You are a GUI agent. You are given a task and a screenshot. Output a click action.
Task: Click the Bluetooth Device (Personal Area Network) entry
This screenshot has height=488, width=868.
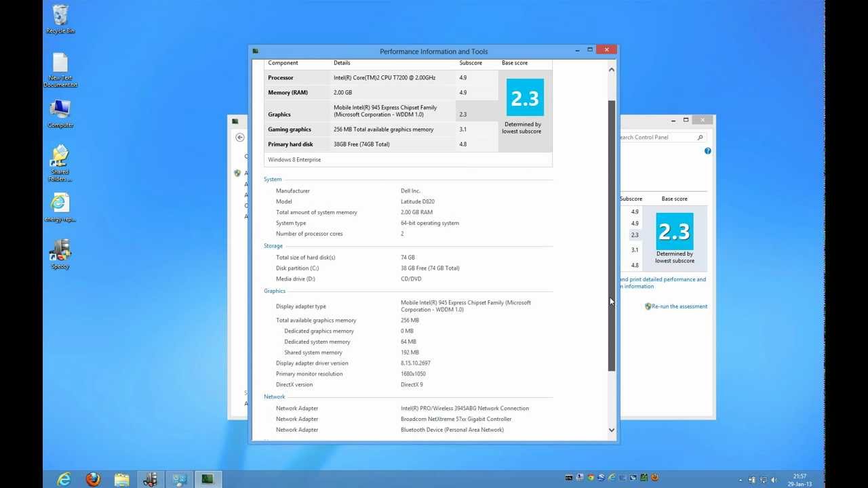pyautogui.click(x=452, y=430)
